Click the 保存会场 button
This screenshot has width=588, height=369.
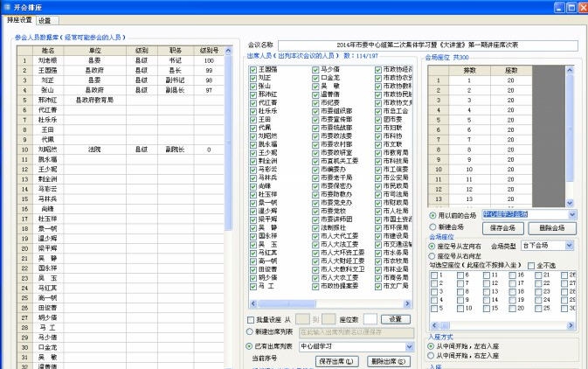pyautogui.click(x=502, y=228)
